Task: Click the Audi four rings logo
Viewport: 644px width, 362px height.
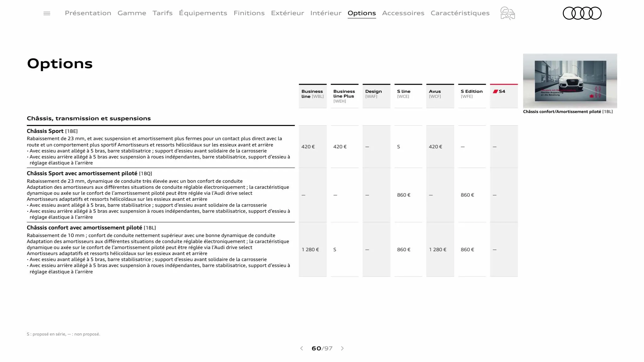Action: 582,13
